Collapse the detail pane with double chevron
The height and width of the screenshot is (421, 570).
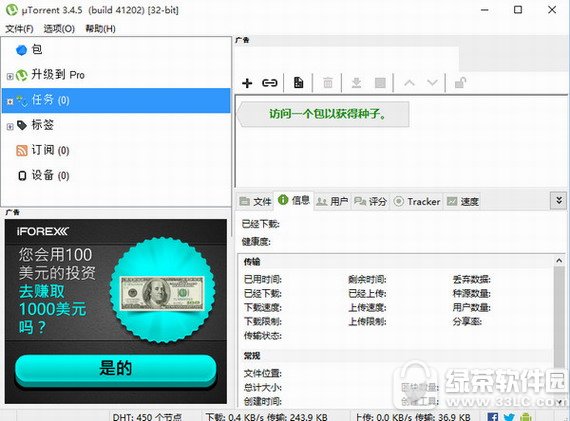559,200
